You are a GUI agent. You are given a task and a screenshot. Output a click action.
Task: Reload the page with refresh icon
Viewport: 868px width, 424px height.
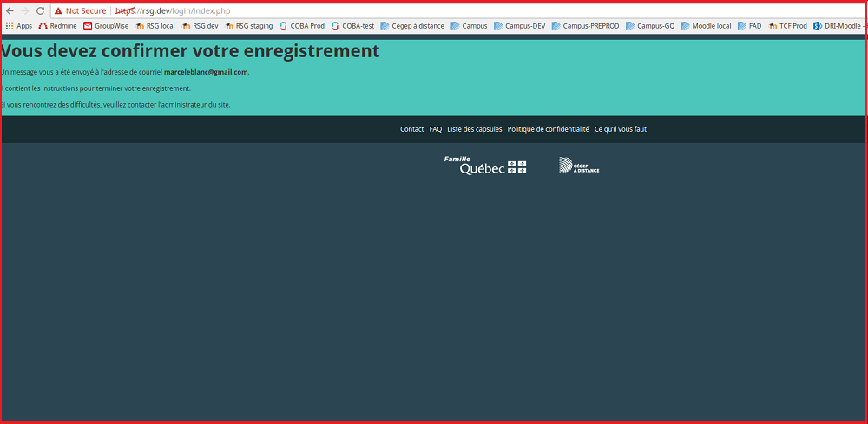[x=40, y=10]
